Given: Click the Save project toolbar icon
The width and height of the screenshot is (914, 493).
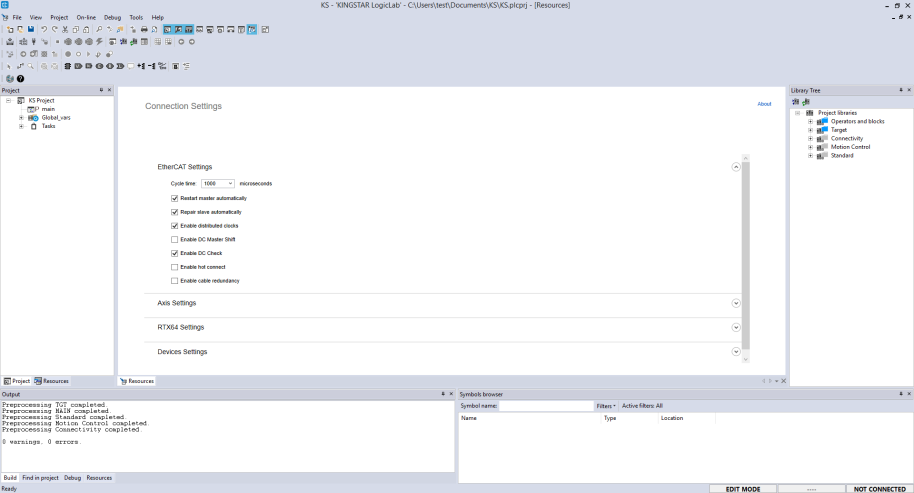Looking at the screenshot, I should tap(31, 30).
